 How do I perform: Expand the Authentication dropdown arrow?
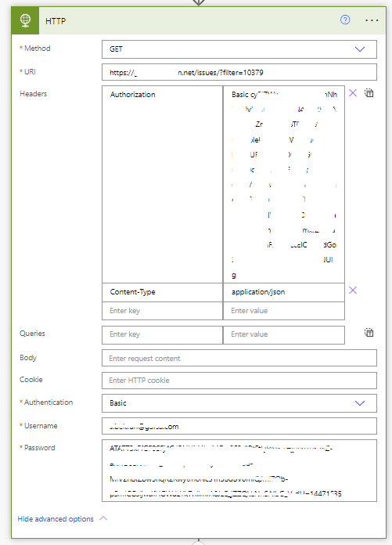[x=360, y=403]
